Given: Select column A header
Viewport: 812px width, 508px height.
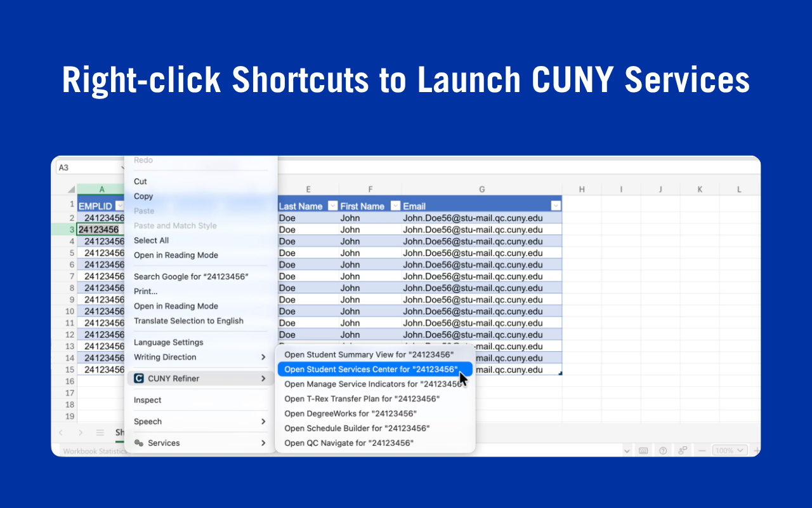Looking at the screenshot, I should 101,189.
